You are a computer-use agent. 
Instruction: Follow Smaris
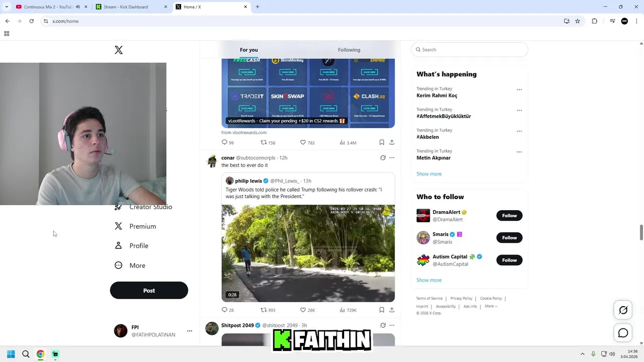click(509, 238)
